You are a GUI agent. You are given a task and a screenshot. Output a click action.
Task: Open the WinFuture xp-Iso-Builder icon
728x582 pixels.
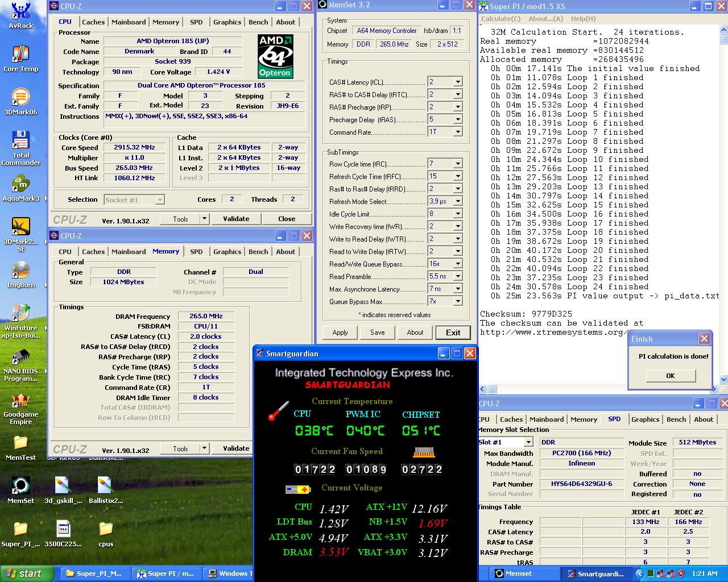coord(21,321)
